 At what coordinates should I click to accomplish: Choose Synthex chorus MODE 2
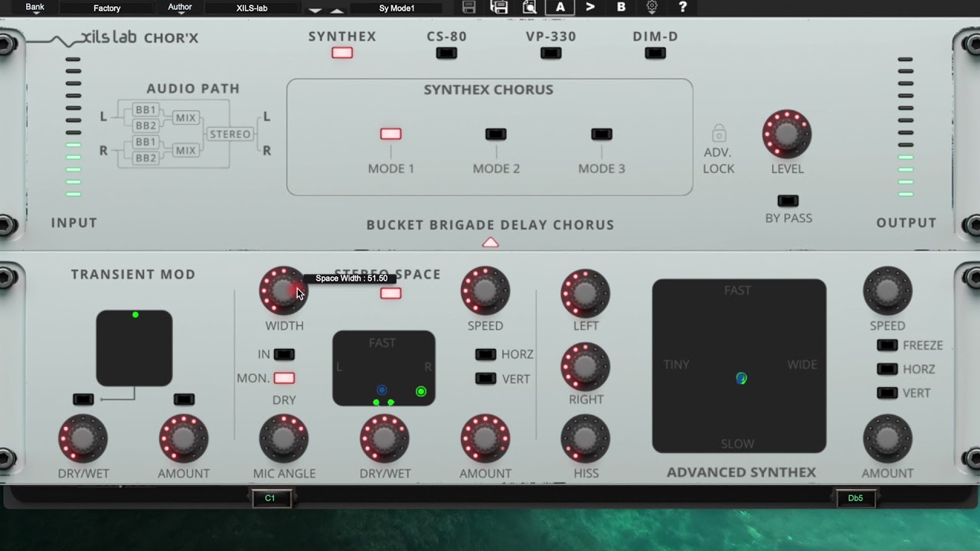(x=496, y=134)
